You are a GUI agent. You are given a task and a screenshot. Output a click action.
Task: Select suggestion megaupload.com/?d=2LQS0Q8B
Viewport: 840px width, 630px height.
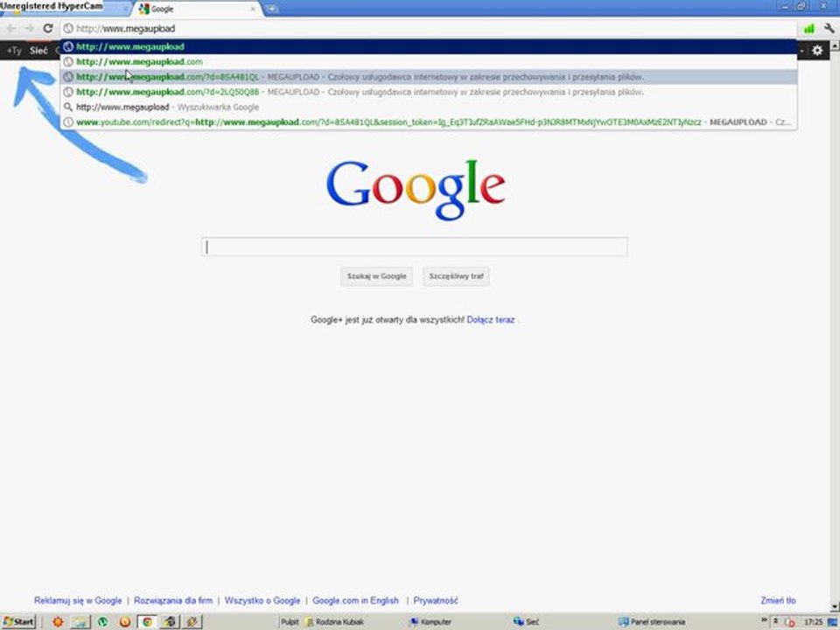click(429, 92)
